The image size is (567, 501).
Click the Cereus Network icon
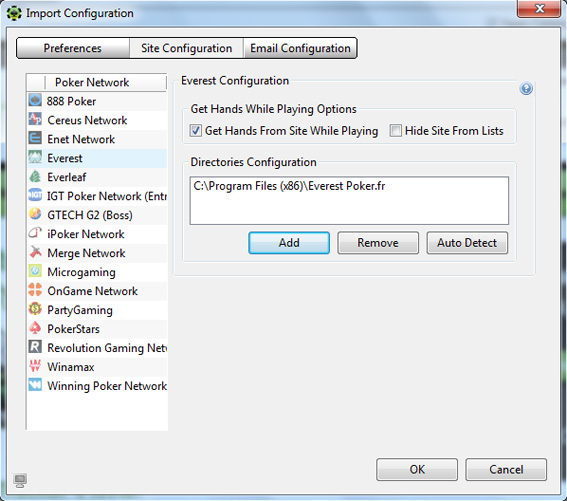coord(35,119)
